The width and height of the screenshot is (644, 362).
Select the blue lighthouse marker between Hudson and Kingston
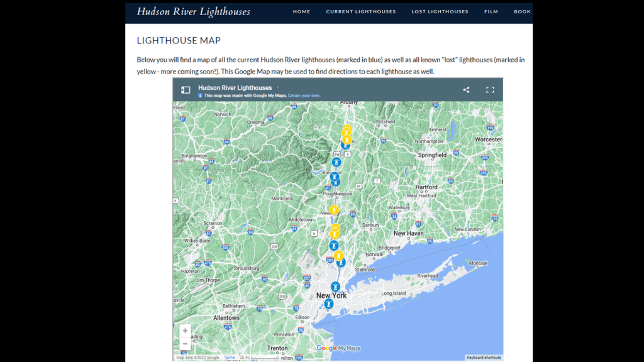pos(336,162)
